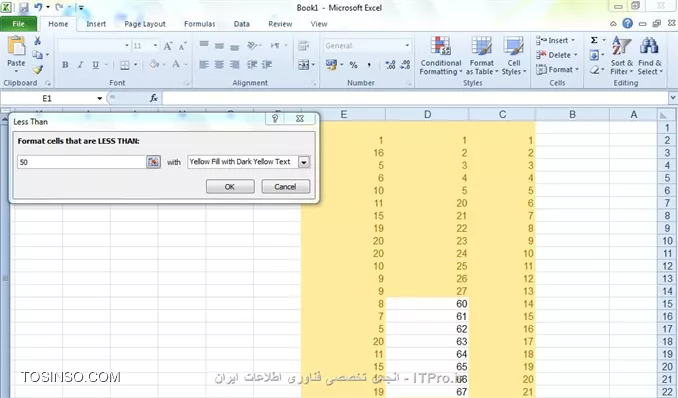The height and width of the screenshot is (398, 678).
Task: Select column D header
Action: point(427,114)
